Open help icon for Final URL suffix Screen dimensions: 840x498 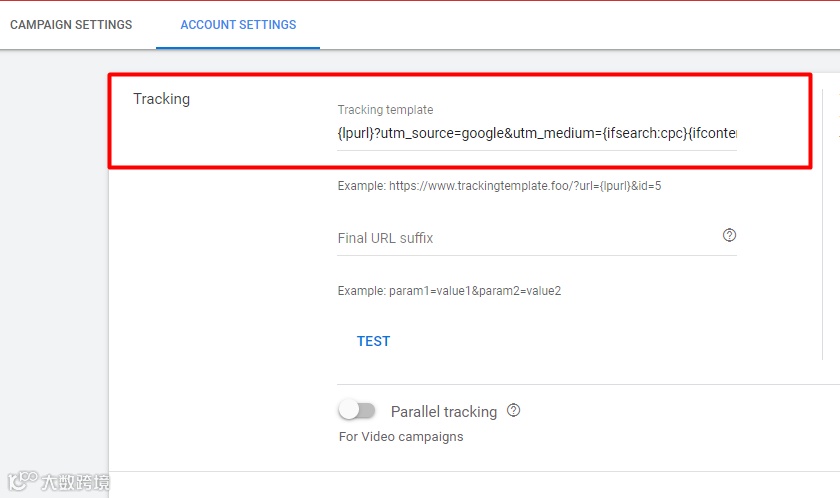point(729,235)
